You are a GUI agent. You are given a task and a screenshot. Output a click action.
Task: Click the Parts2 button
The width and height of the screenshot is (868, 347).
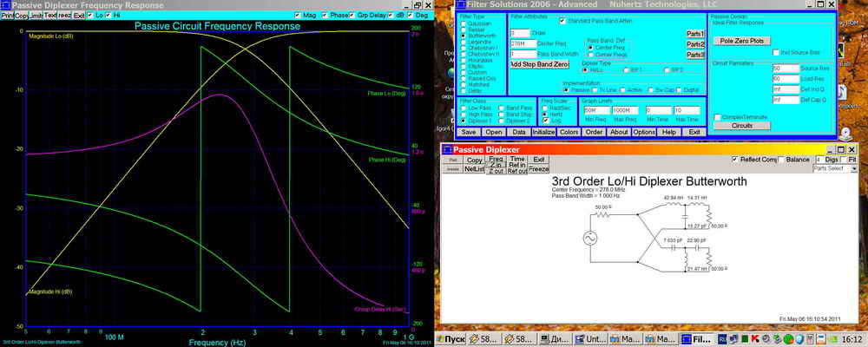tap(696, 44)
